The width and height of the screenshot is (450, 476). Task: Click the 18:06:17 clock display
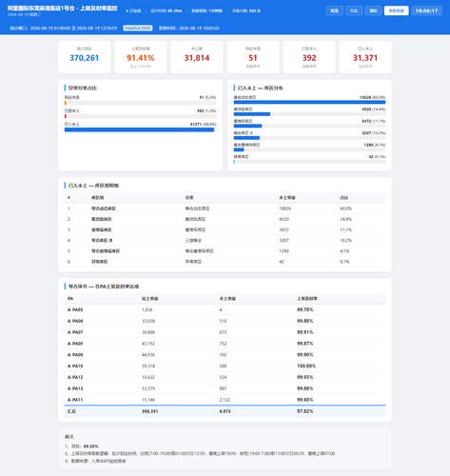click(x=426, y=10)
